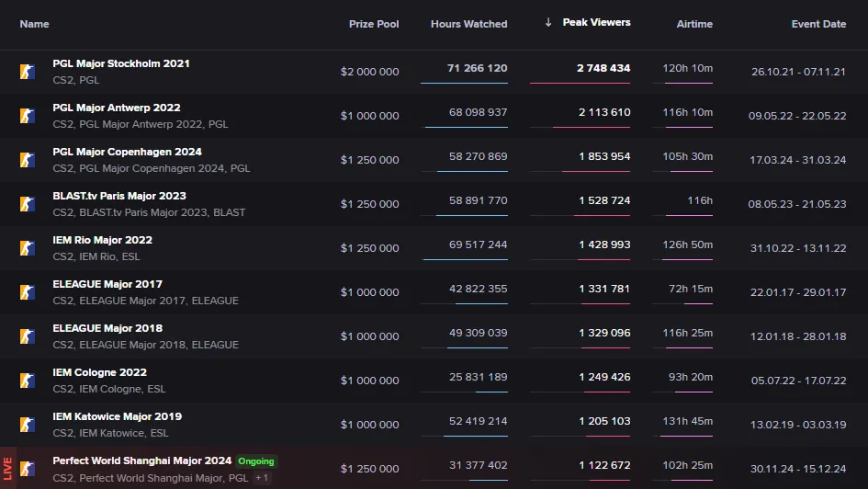Click event date 26.10.21 - 07.11.21
Screen dimensions: 868x489
(798, 72)
